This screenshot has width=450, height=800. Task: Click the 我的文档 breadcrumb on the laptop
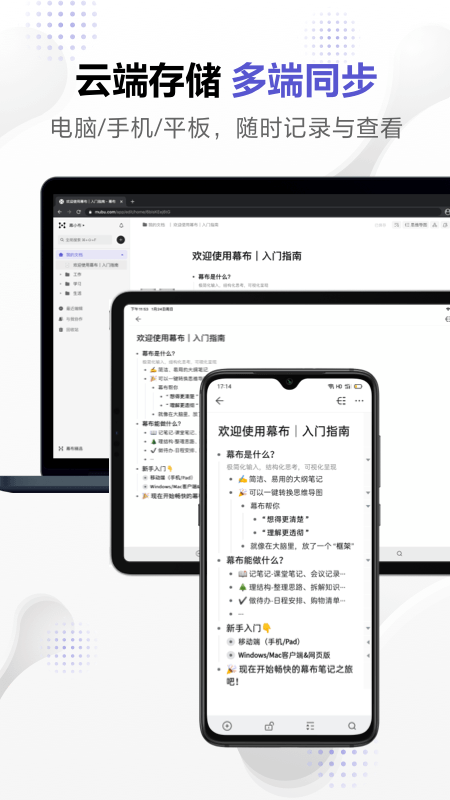pos(154,224)
